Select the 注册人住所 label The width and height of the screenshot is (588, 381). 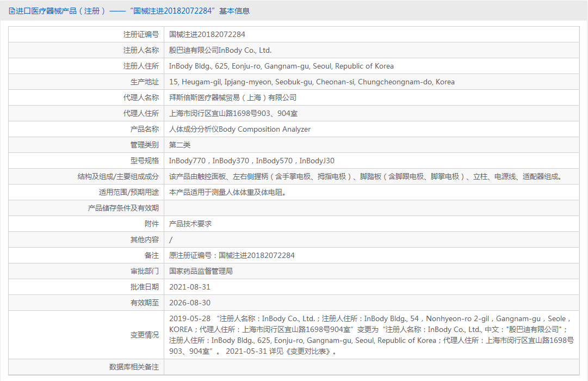tap(141, 66)
